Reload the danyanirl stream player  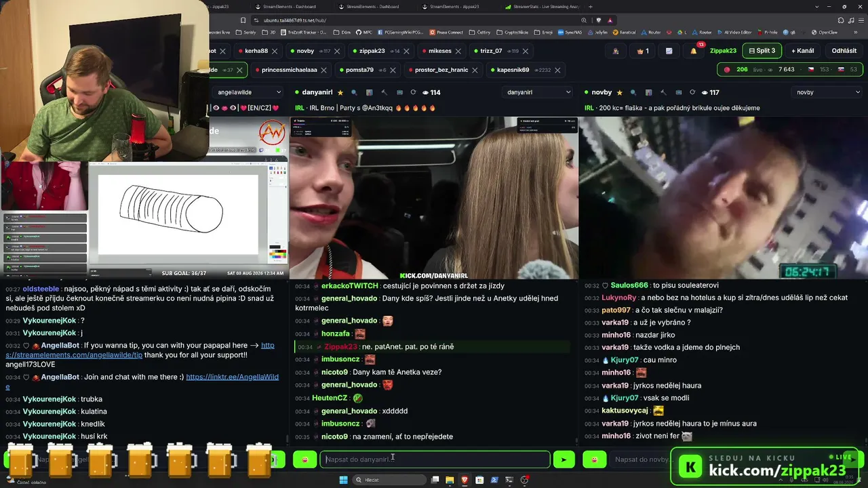pyautogui.click(x=413, y=92)
